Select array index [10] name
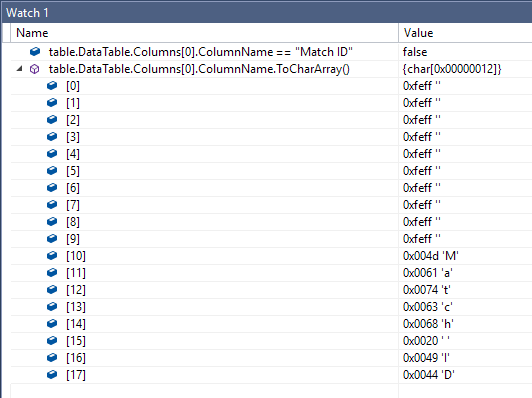 (76, 256)
